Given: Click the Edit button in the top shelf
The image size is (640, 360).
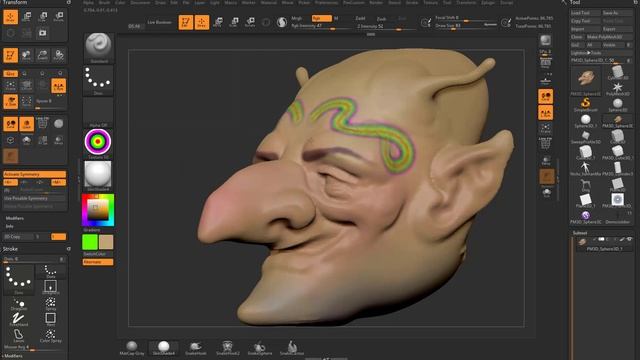Looking at the screenshot, I should pos(186,22).
